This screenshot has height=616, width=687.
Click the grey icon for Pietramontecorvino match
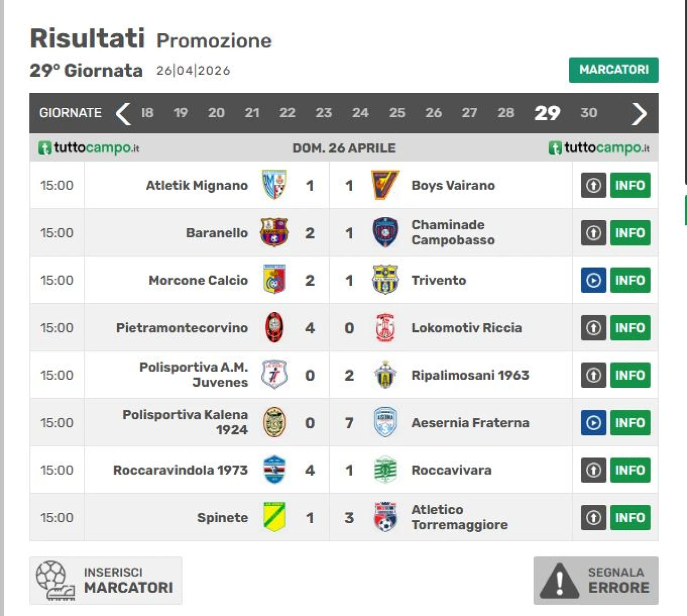[x=593, y=328]
